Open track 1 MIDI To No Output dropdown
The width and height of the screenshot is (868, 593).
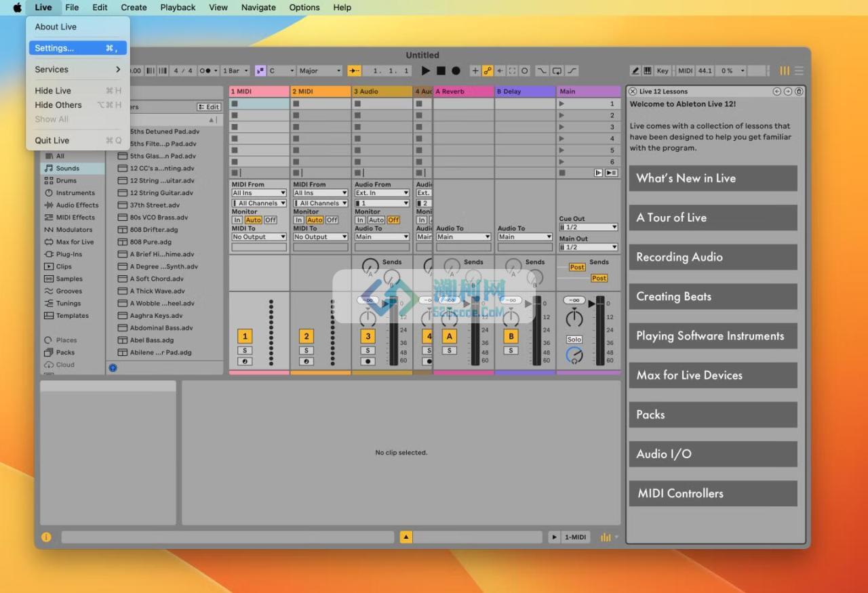point(259,237)
